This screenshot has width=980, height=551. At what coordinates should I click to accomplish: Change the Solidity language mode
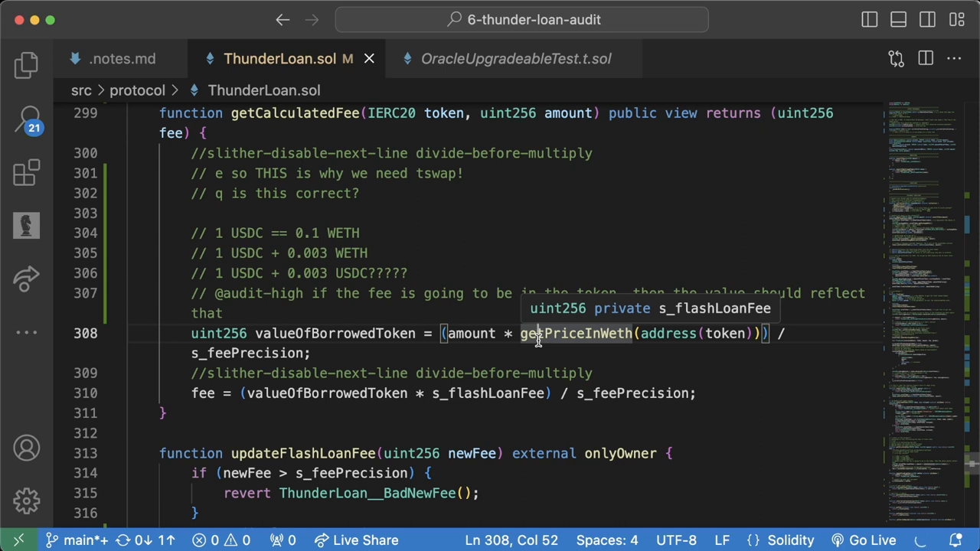point(790,540)
